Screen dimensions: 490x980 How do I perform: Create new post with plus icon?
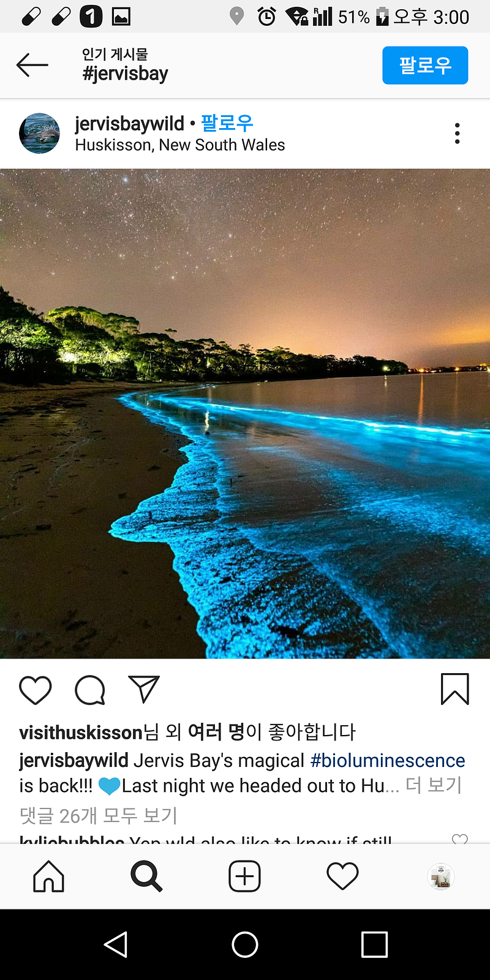244,876
